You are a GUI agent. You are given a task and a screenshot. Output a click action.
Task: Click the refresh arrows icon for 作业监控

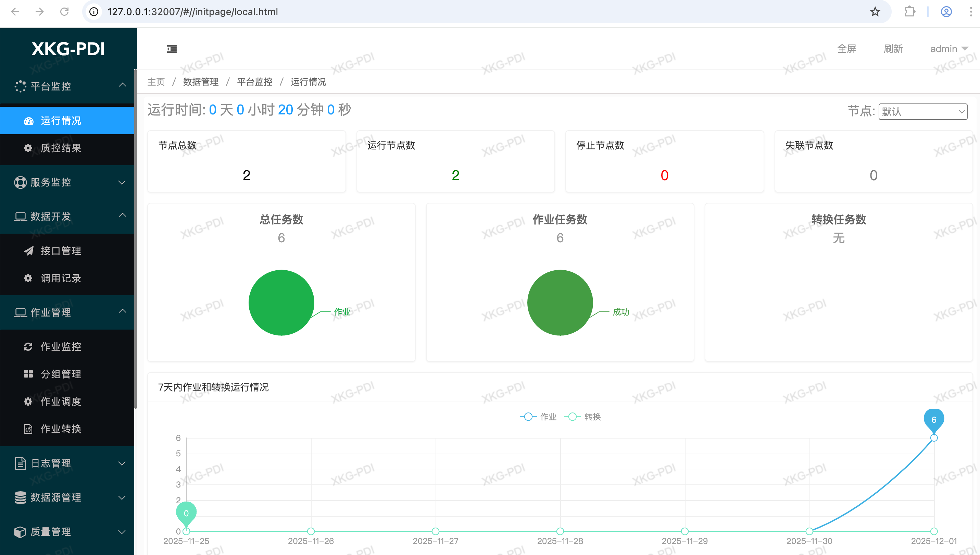(28, 346)
